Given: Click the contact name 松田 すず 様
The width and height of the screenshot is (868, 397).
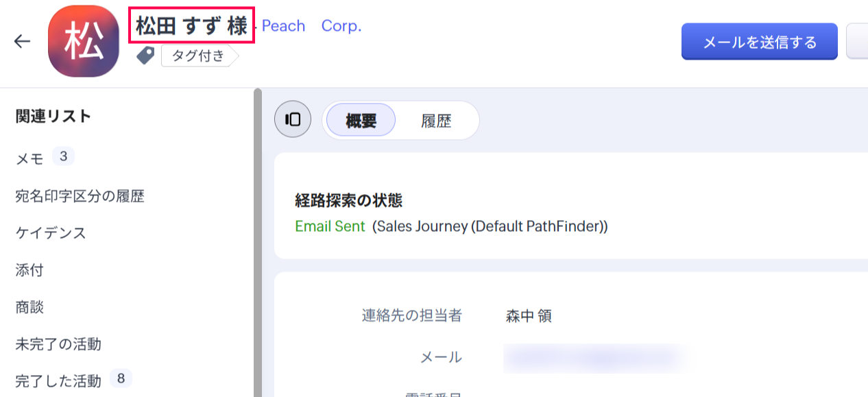Looking at the screenshot, I should pyautogui.click(x=191, y=26).
